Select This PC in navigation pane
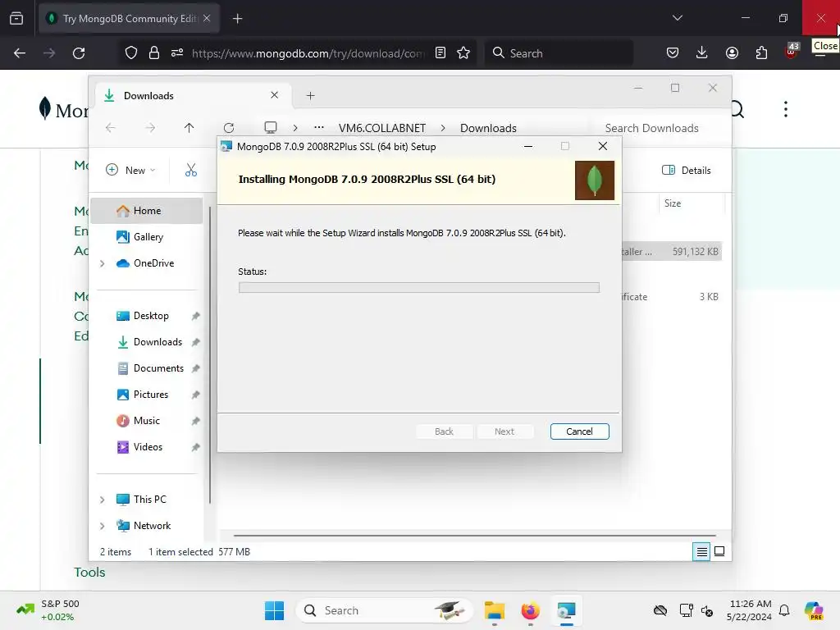 pos(149,500)
